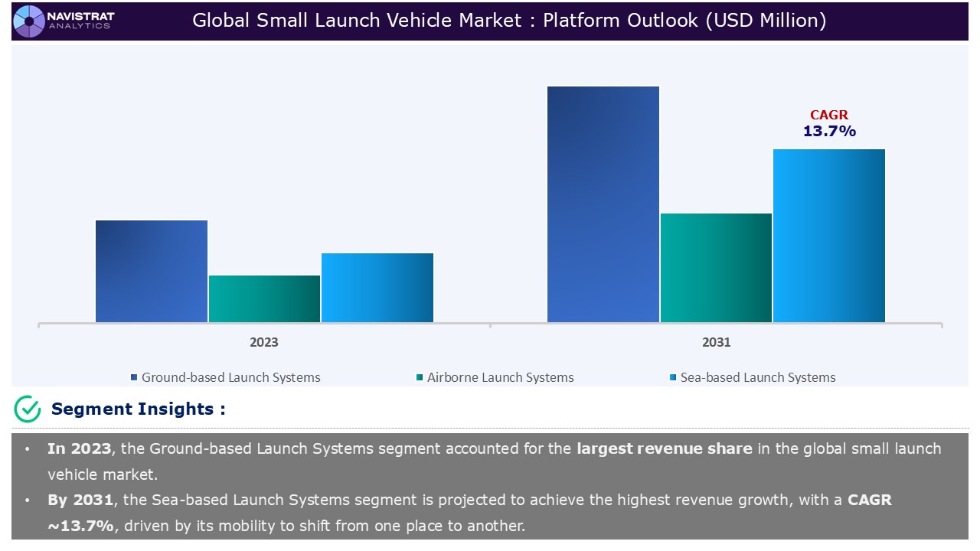Click the 2031 axis label
Image resolution: width=980 pixels, height=551 pixels.
click(x=716, y=342)
